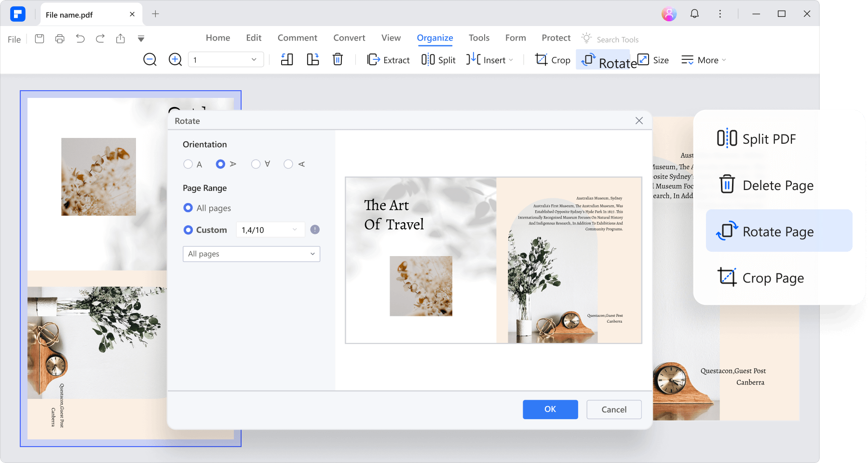This screenshot has height=463, width=868.
Task: Click the OK button
Action: pos(550,409)
